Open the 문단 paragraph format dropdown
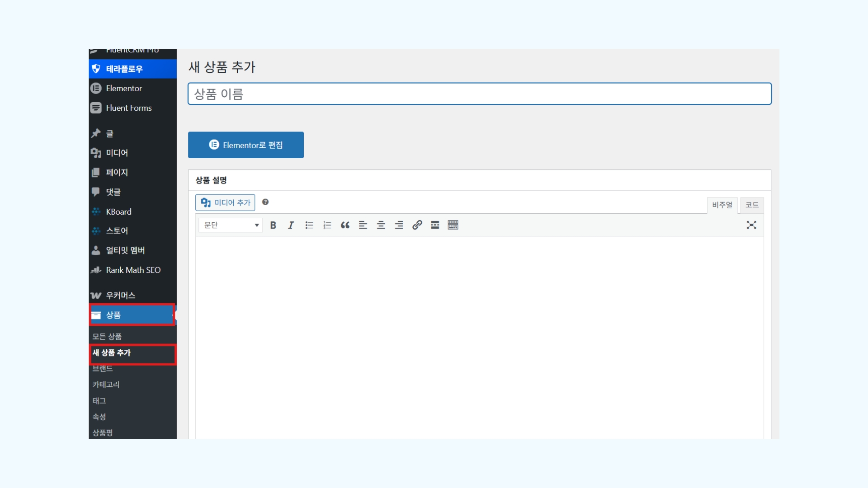This screenshot has height=488, width=868. (x=231, y=225)
